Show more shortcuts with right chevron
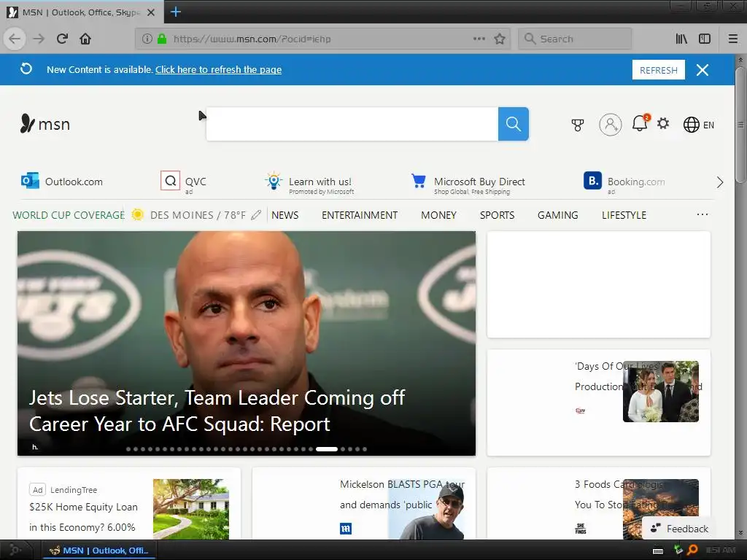 (720, 182)
